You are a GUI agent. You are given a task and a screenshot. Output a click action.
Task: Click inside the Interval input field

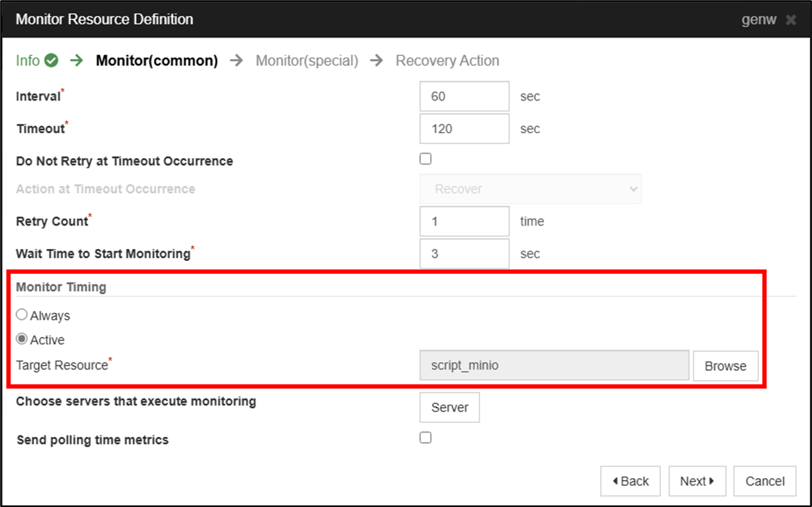(x=464, y=96)
